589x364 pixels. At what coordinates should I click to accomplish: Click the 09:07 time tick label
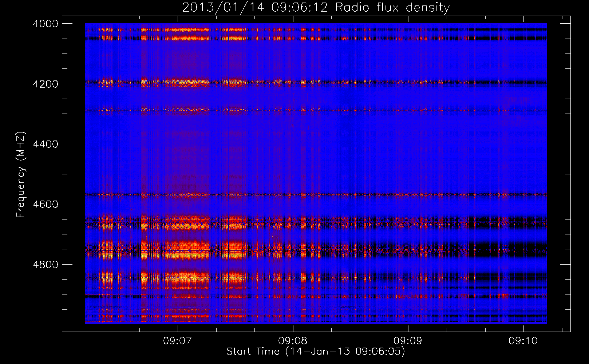click(178, 341)
